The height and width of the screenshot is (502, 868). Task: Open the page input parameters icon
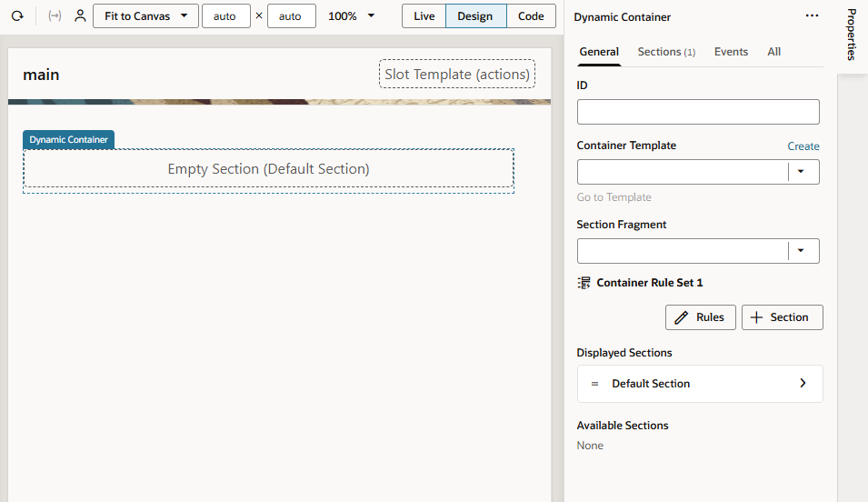pos(55,16)
